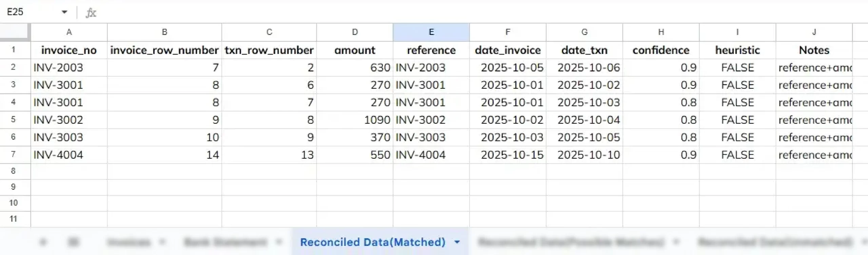This screenshot has width=868, height=255.
Task: Select column H header
Action: (x=661, y=32)
